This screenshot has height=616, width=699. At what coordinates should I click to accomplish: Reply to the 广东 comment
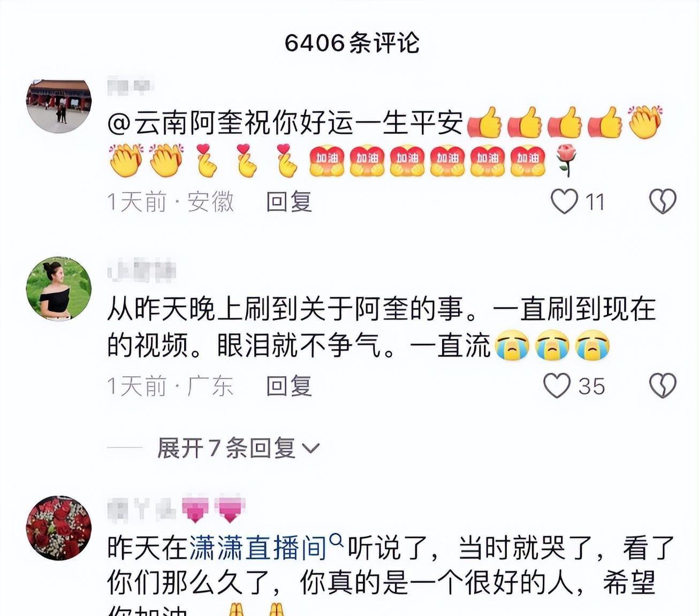289,386
